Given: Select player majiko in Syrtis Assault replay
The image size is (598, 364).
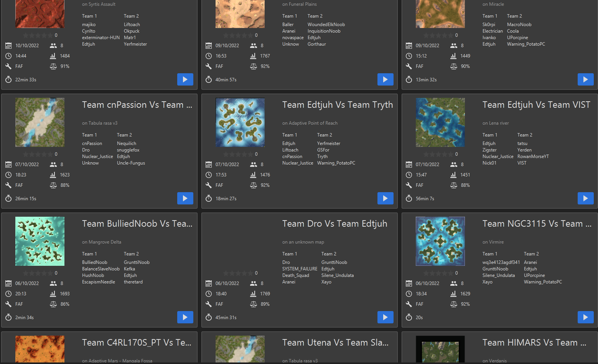Looking at the screenshot, I should 89,25.
